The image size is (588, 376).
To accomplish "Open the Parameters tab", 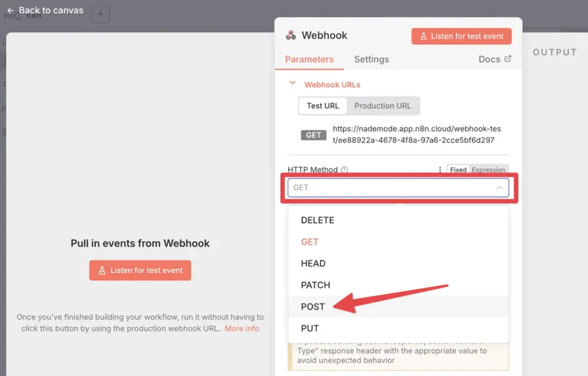I will (310, 59).
